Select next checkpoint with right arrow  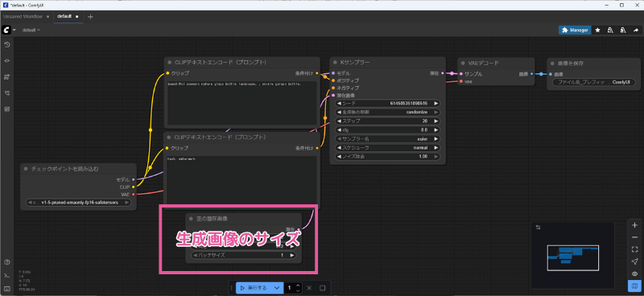coord(127,203)
